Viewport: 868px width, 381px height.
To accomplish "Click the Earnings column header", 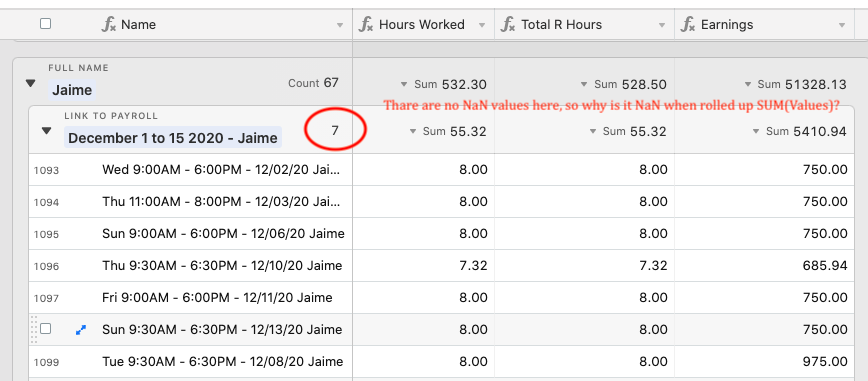I will pos(764,24).
